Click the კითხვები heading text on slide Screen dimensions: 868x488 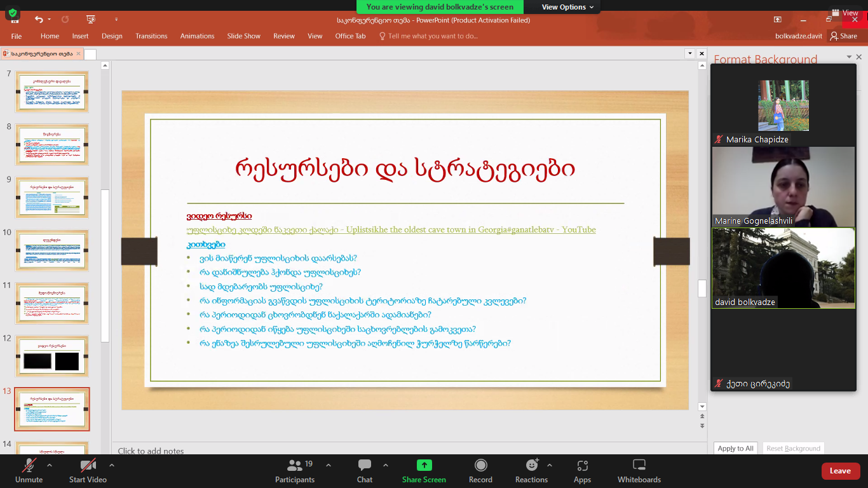click(x=205, y=244)
